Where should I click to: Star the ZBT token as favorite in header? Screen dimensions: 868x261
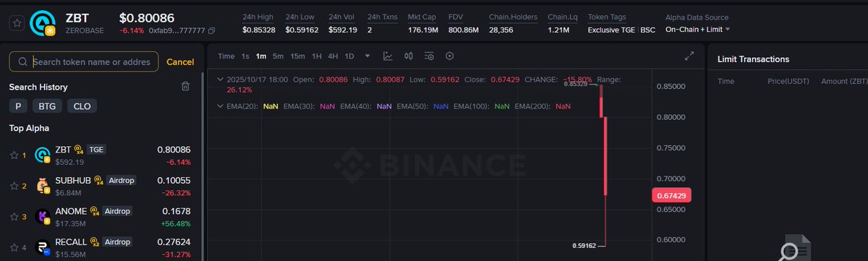16,23
